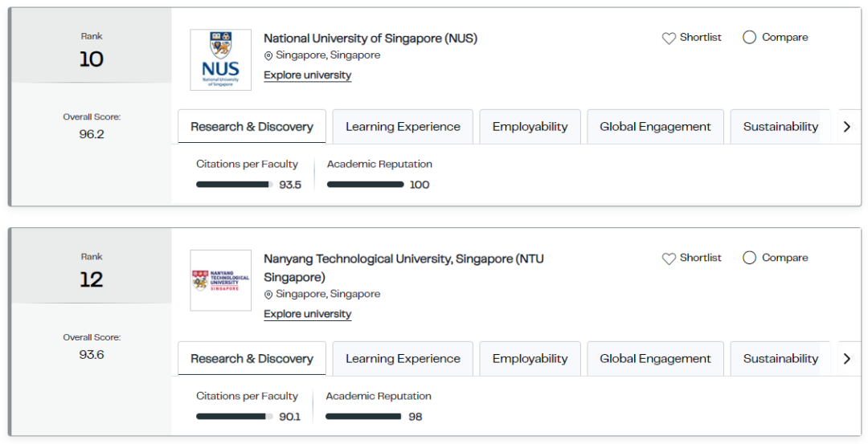Click the NUS university logo

[220, 59]
